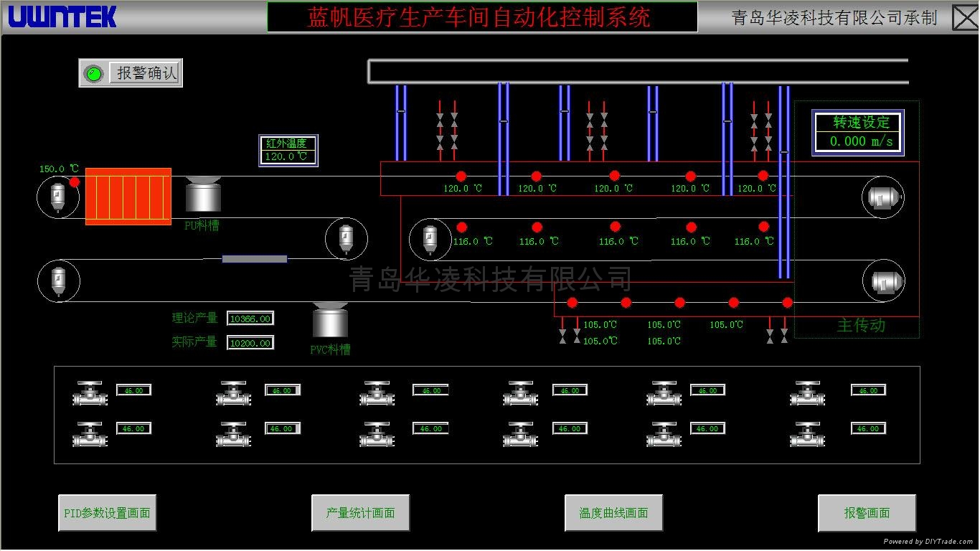Click the upper motor icon under 转速设定
The image size is (980, 551).
click(x=882, y=197)
